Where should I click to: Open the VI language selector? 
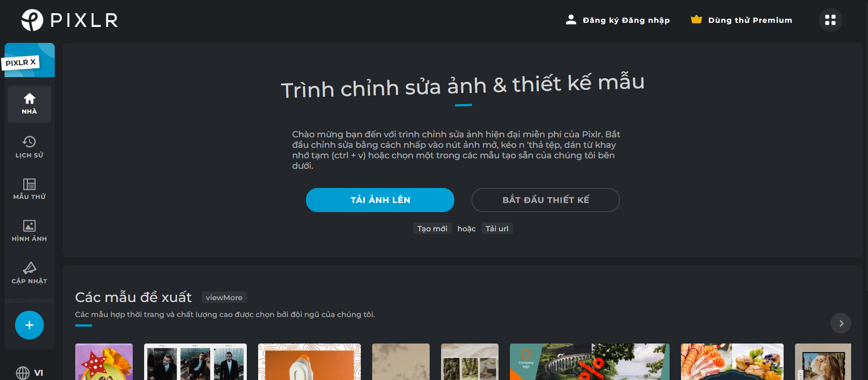[x=29, y=373]
